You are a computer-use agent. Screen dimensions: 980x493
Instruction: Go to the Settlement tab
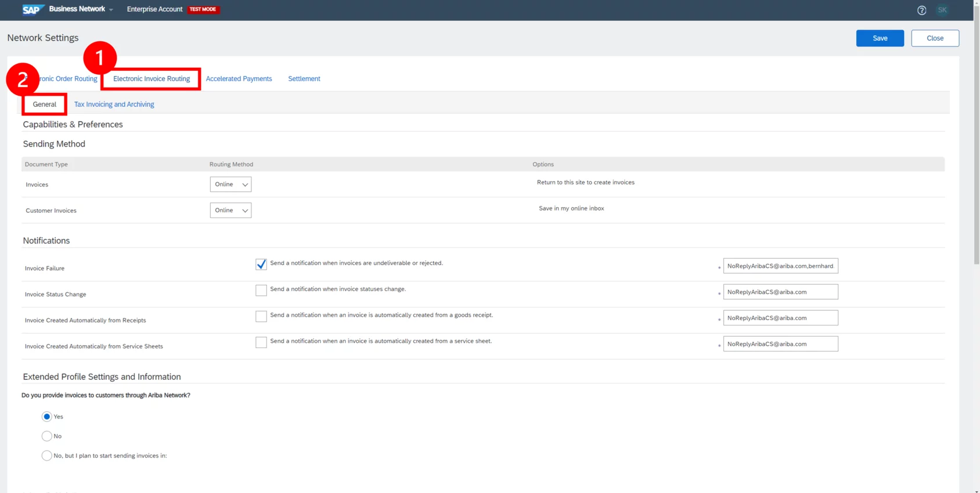point(304,79)
